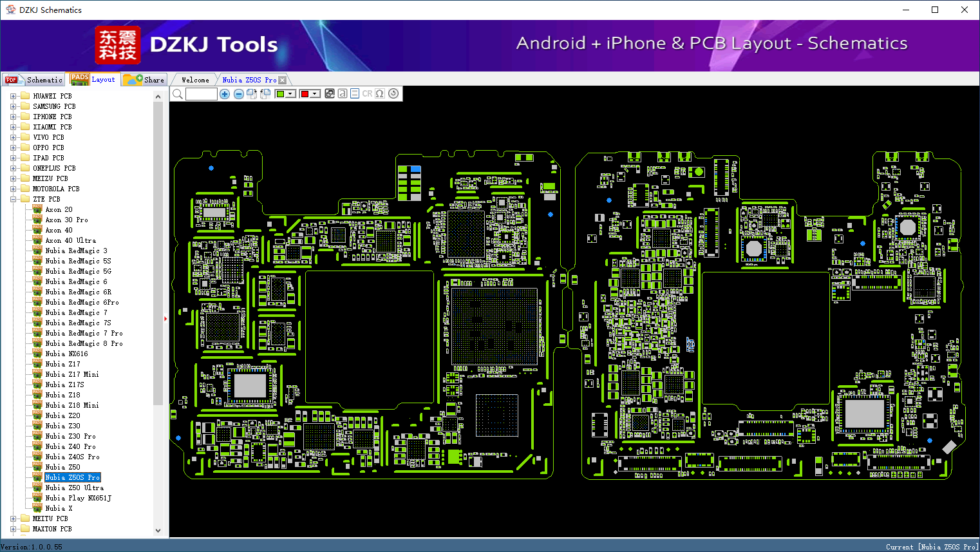Select Nubia Play NX651J entry
This screenshot has width=980, height=552.
coord(78,498)
